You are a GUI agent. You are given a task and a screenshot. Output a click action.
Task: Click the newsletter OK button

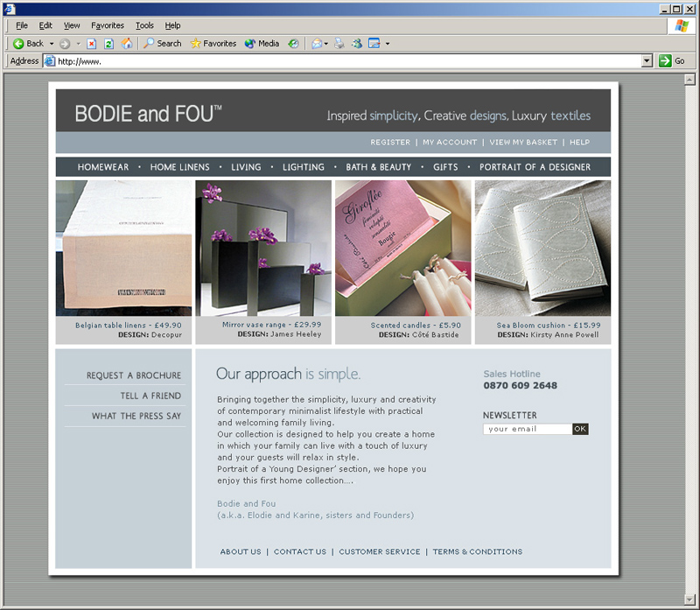(x=580, y=429)
